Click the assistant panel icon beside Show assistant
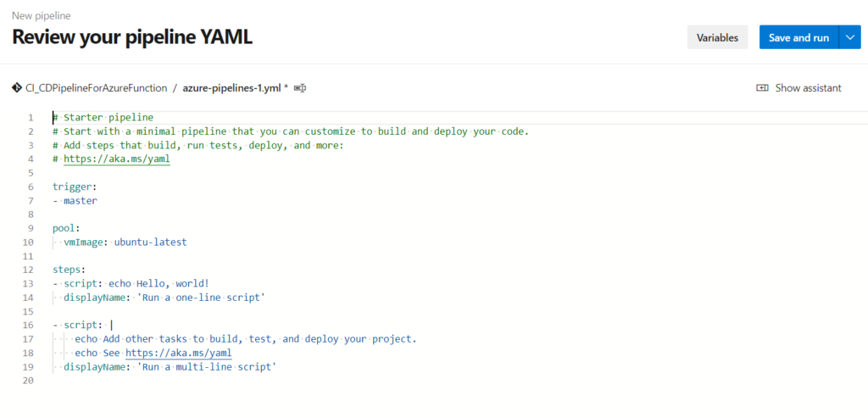 click(762, 88)
